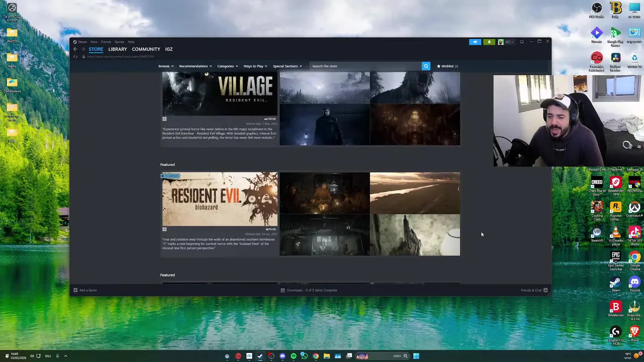Open the Wishlist button
Image resolution: width=644 pixels, height=362 pixels.
point(447,66)
